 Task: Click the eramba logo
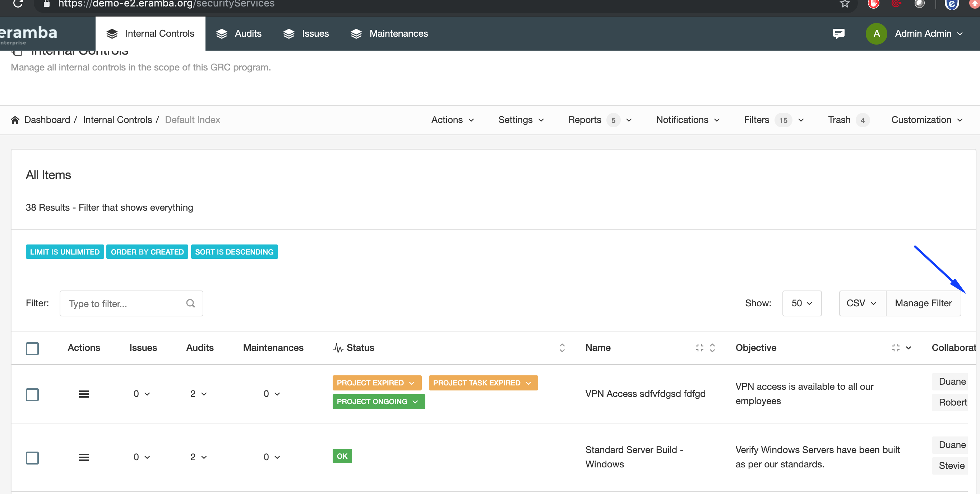pos(28,34)
